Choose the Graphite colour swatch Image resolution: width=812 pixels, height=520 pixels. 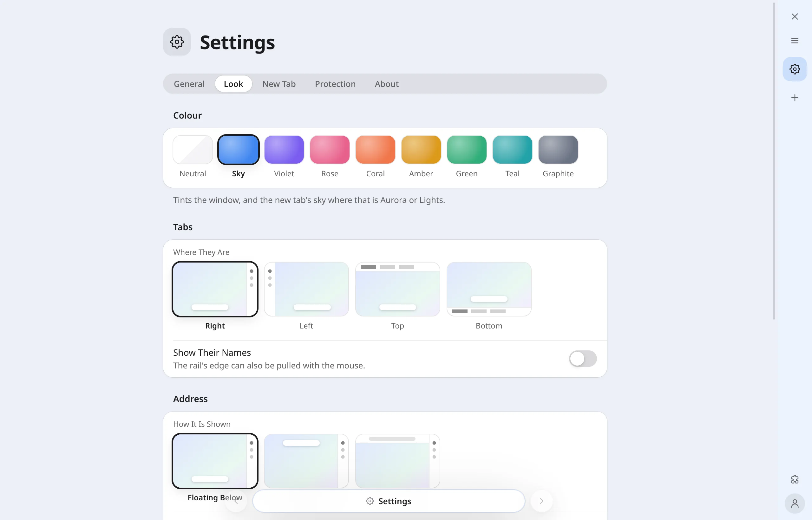[558, 150]
